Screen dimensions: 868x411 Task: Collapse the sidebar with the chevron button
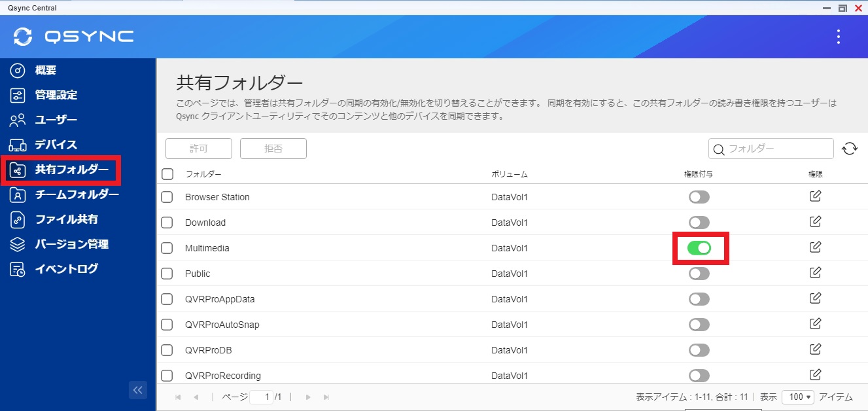coord(137,389)
